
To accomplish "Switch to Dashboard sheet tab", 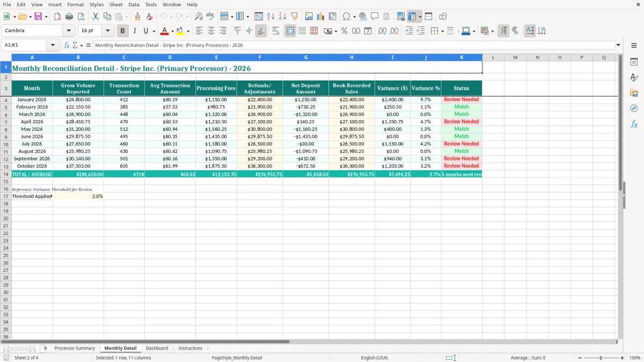I will tap(157, 348).
